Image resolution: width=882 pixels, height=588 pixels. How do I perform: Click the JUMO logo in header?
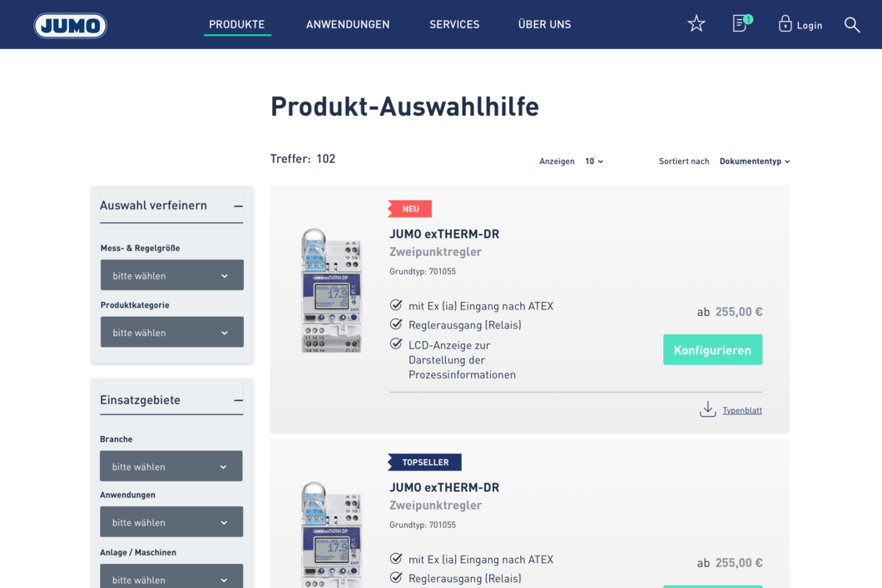click(x=71, y=26)
